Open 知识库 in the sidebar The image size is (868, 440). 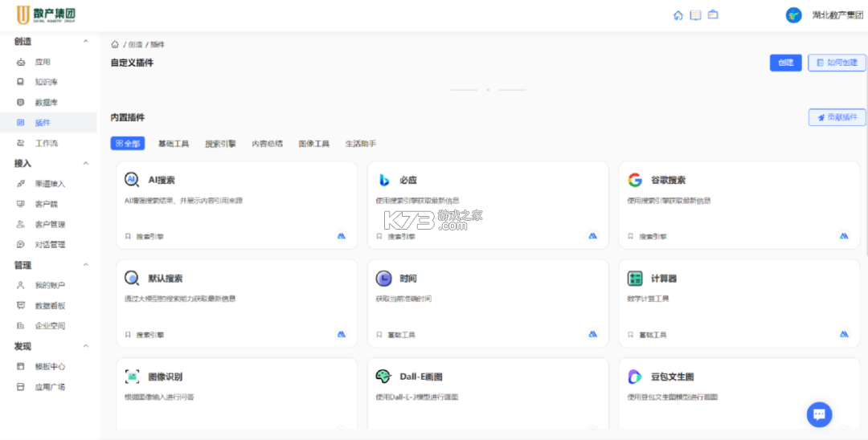tap(48, 82)
